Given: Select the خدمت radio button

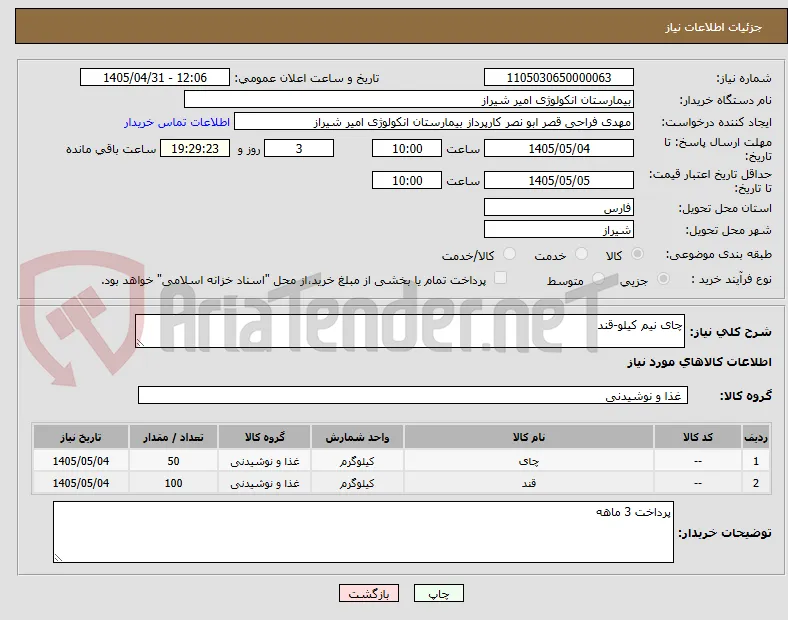Looking at the screenshot, I should [581, 254].
